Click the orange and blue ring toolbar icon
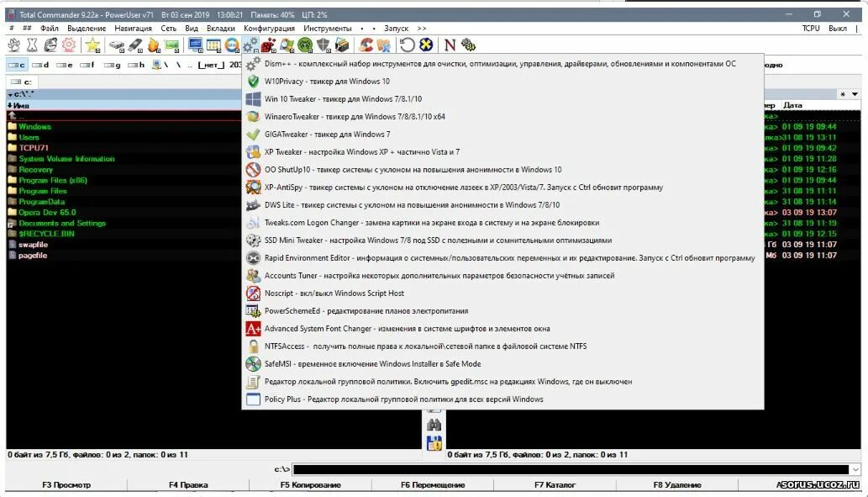Screen dimensions: 868x497 pyautogui.click(x=233, y=45)
